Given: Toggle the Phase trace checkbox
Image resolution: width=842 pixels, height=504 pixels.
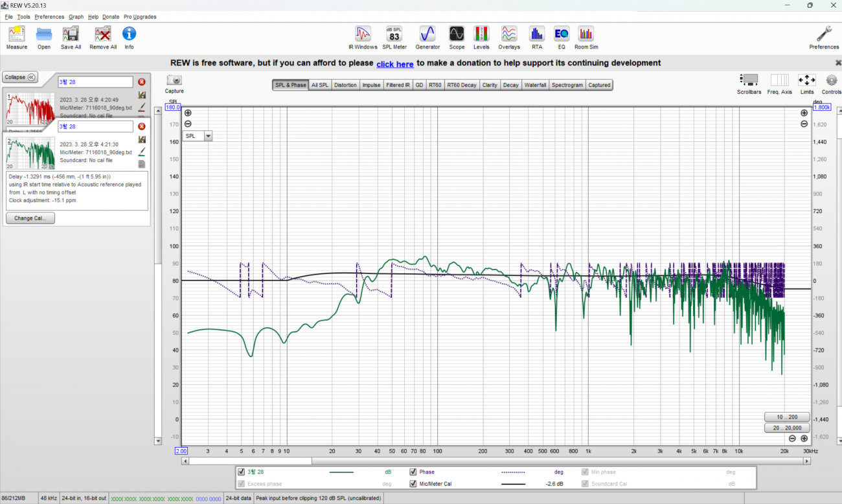Looking at the screenshot, I should [413, 472].
